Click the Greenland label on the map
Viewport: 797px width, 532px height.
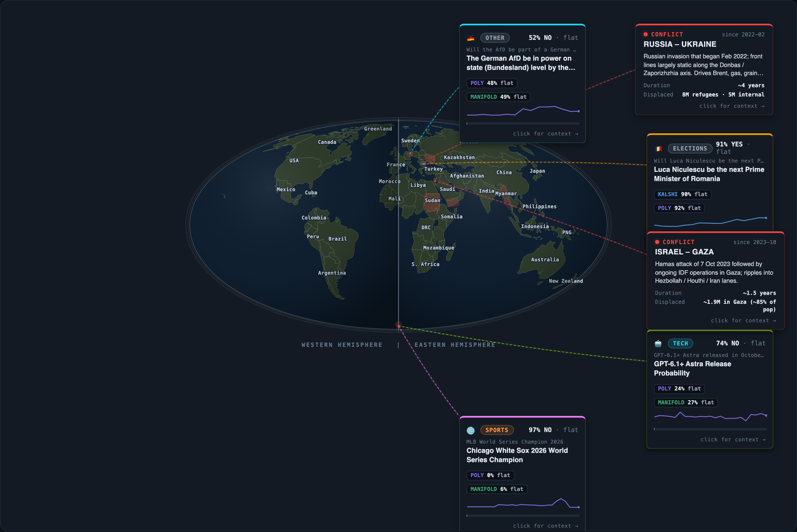tap(378, 129)
